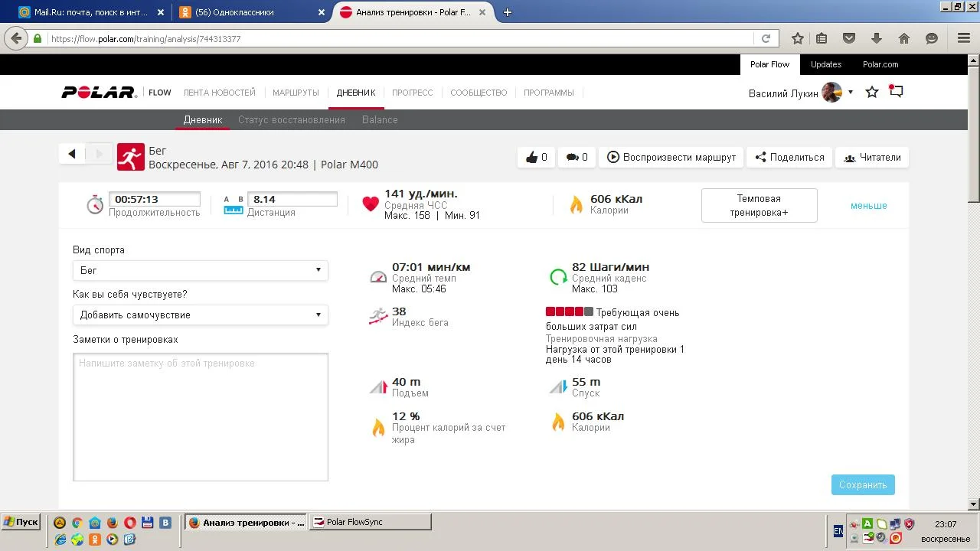This screenshot has height=551, width=980.
Task: Click the duration field 00:57:13
Action: [154, 199]
